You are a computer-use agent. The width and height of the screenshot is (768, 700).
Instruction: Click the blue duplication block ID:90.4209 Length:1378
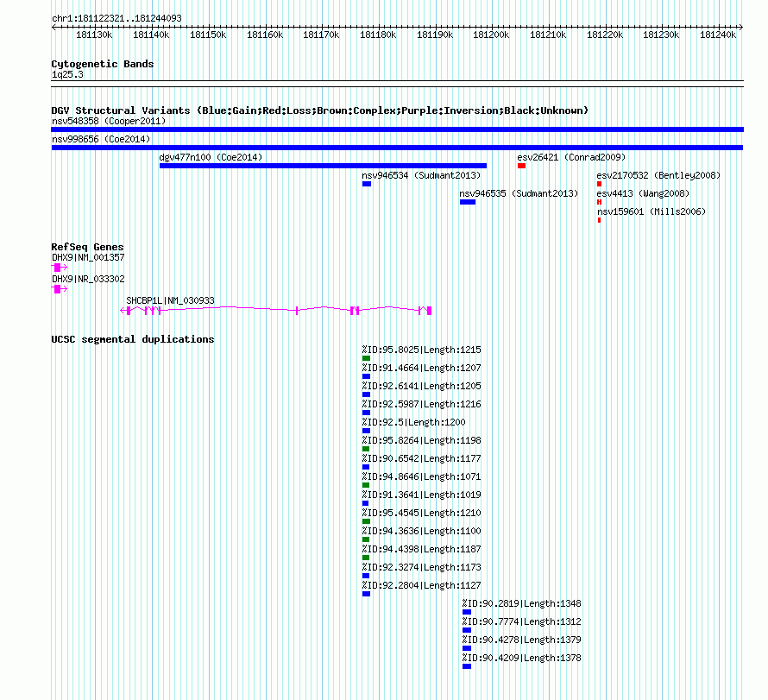click(467, 666)
